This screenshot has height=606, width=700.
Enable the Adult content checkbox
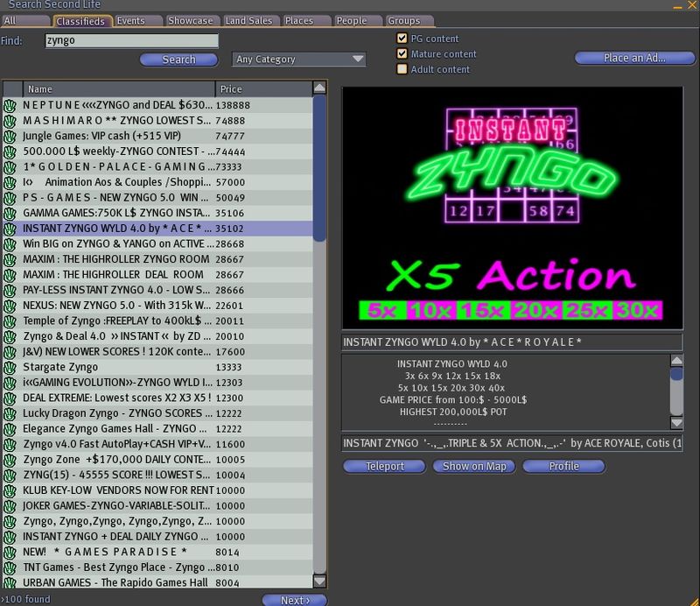(402, 69)
